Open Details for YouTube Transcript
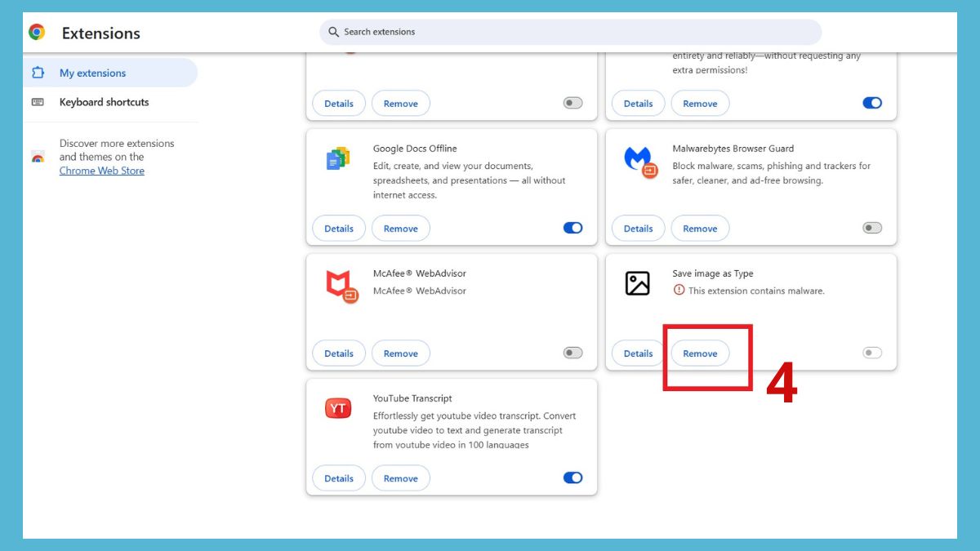 339,478
